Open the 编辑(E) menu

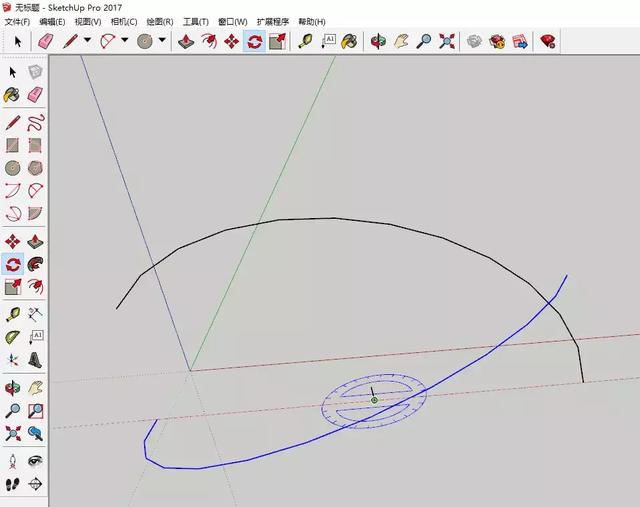[x=52, y=22]
